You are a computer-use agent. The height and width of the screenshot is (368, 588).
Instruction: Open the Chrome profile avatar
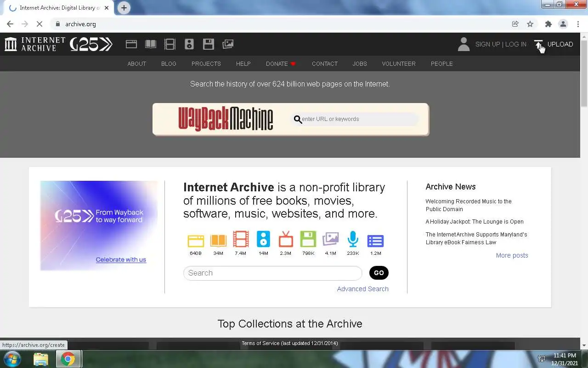563,24
